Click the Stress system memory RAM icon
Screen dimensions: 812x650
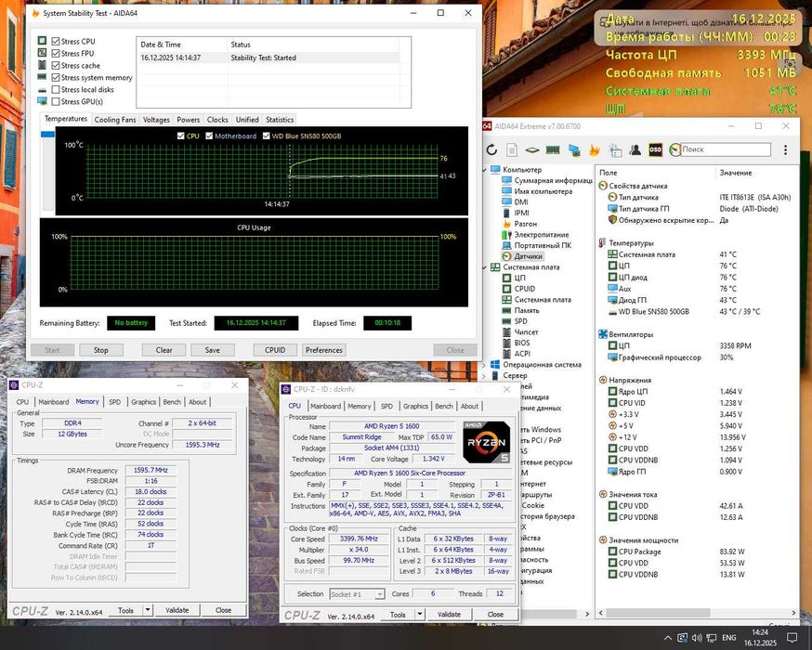coord(42,77)
